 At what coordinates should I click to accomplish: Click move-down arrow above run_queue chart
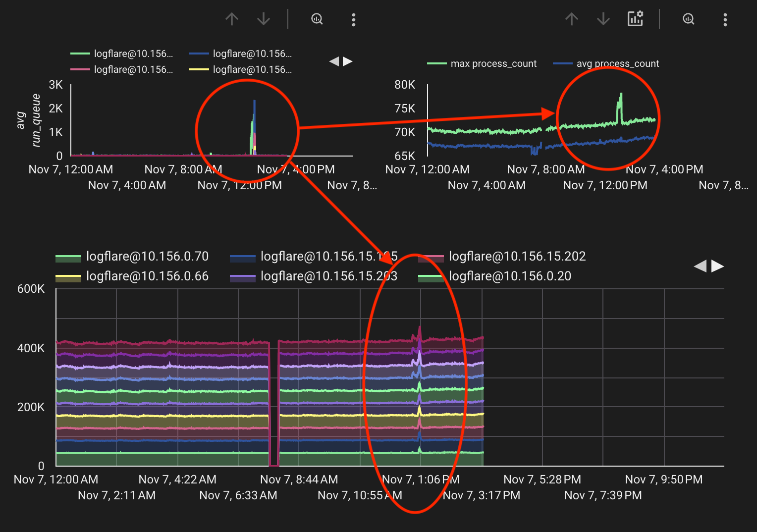tap(264, 19)
